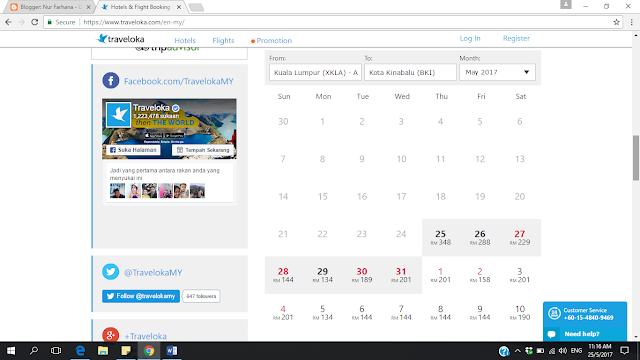Reload the page
This screenshot has width=640, height=360.
35,22
